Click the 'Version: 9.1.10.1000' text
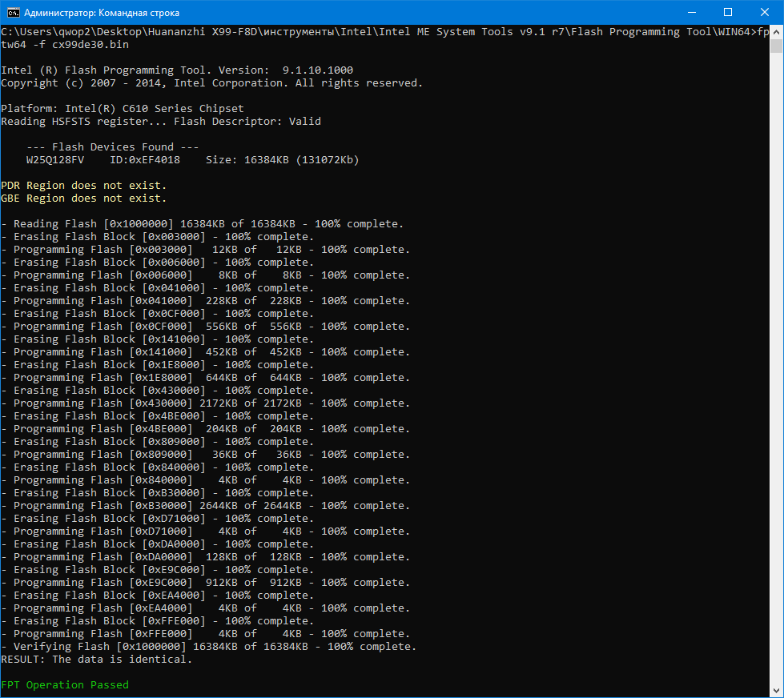This screenshot has height=698, width=784. point(286,70)
